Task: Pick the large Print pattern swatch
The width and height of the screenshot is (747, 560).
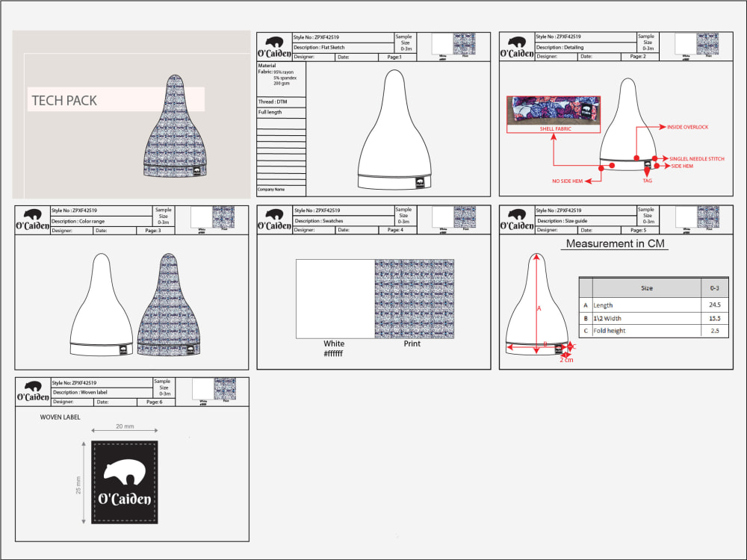Action: 415,299
